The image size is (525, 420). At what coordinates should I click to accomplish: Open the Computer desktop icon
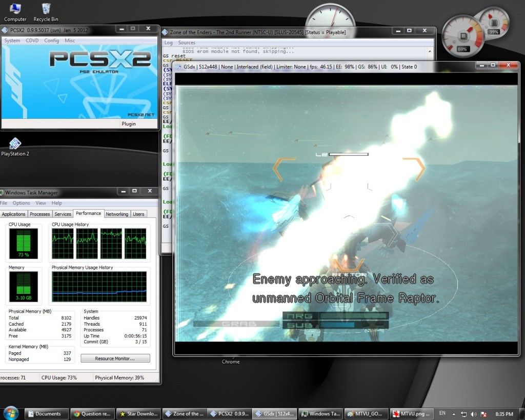pos(15,10)
